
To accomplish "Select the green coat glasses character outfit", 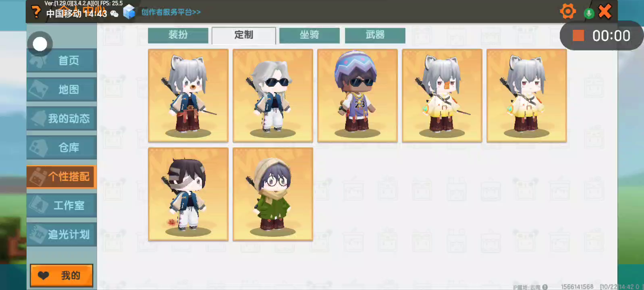I will (x=273, y=194).
